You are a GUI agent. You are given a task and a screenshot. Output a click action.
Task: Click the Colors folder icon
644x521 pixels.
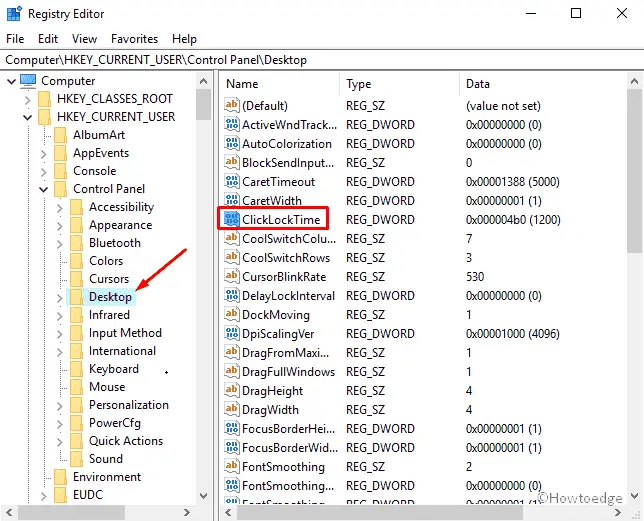tap(77, 261)
